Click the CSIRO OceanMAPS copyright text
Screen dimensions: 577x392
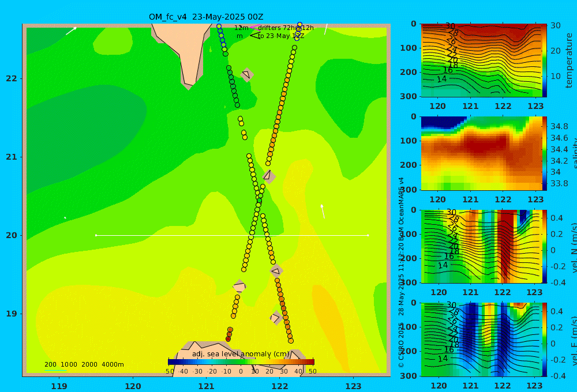tap(401, 272)
